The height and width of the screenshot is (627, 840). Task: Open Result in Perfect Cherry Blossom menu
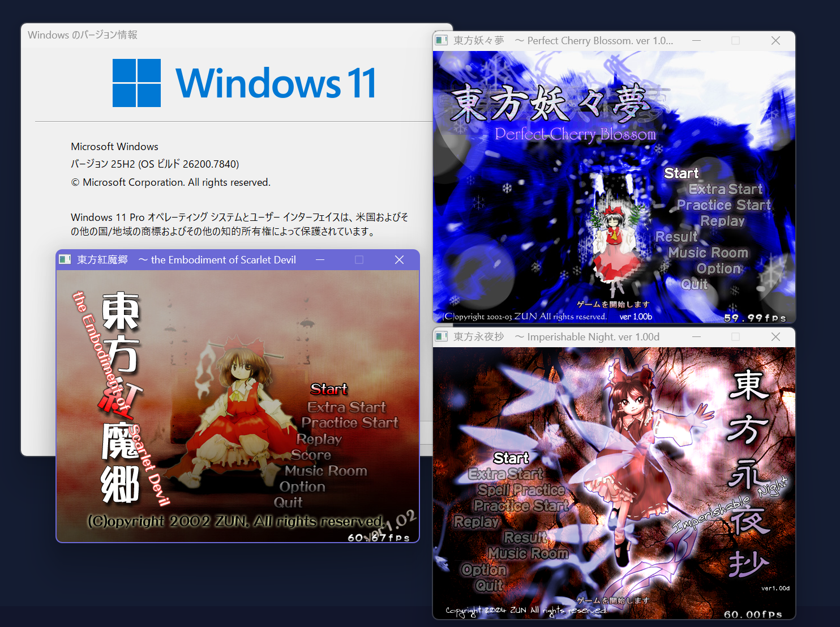676,237
